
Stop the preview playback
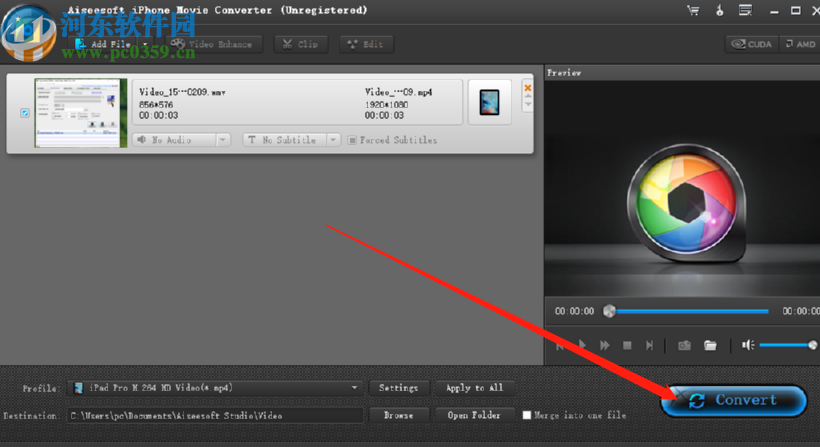point(627,346)
